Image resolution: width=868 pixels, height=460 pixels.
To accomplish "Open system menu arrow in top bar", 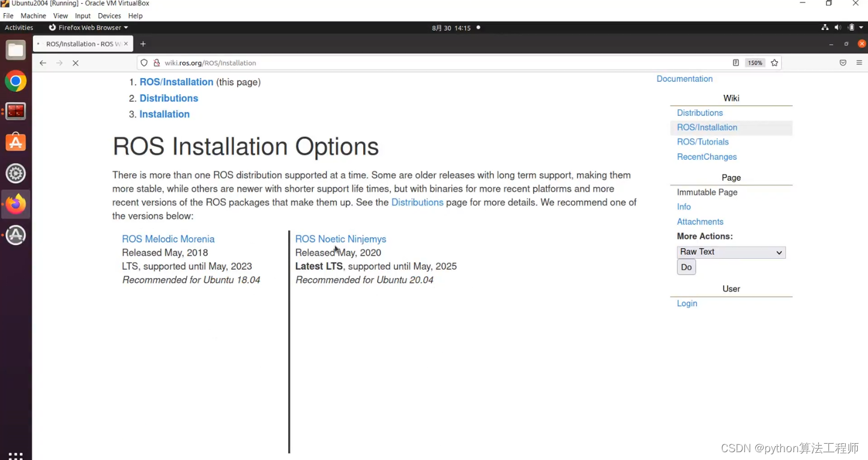I will click(861, 28).
